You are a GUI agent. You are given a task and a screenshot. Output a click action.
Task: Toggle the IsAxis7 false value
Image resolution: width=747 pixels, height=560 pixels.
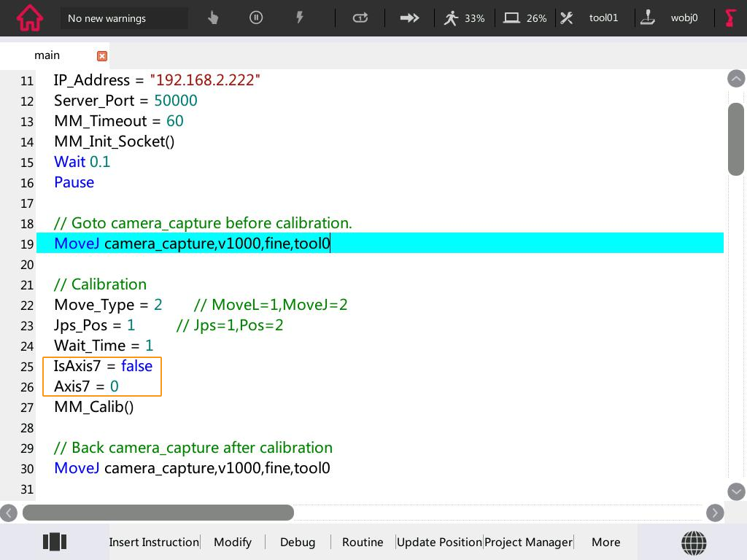pos(136,366)
